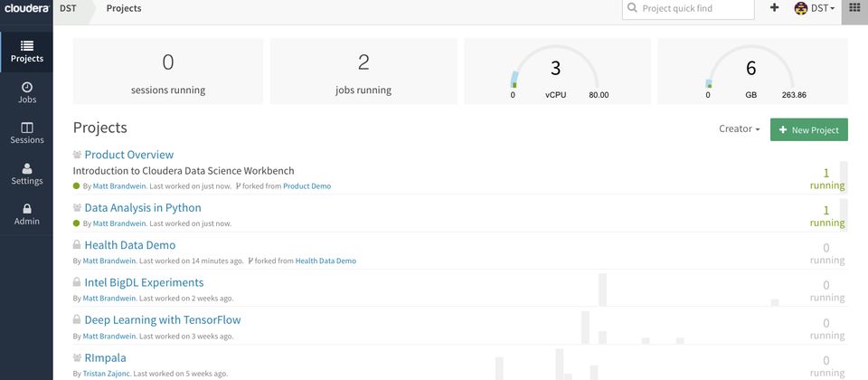Click the New Project button

pyautogui.click(x=808, y=129)
